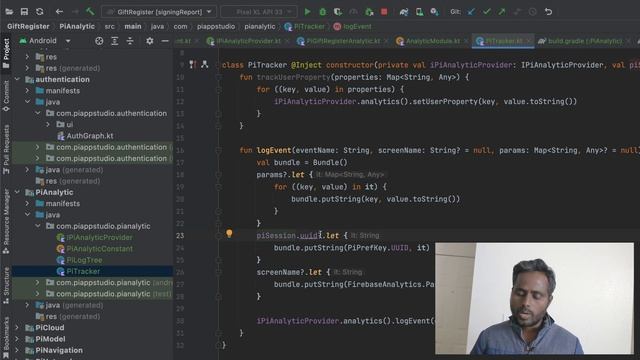The width and height of the screenshot is (640, 360).
Task: Click the Save All toolbar icon
Action: pos(24,12)
